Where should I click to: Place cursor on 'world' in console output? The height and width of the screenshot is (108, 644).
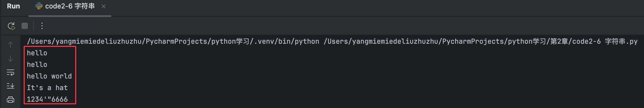coord(62,76)
